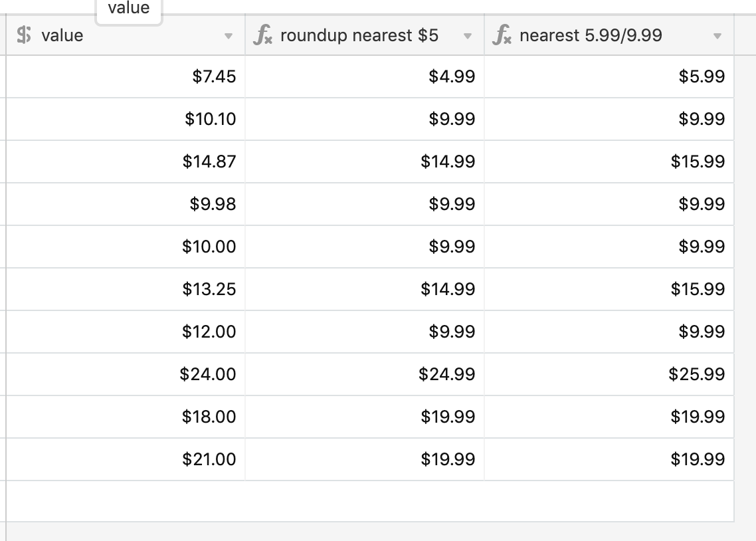Select the $9.98 value cell
Image resolution: width=756 pixels, height=541 pixels.
pos(126,204)
